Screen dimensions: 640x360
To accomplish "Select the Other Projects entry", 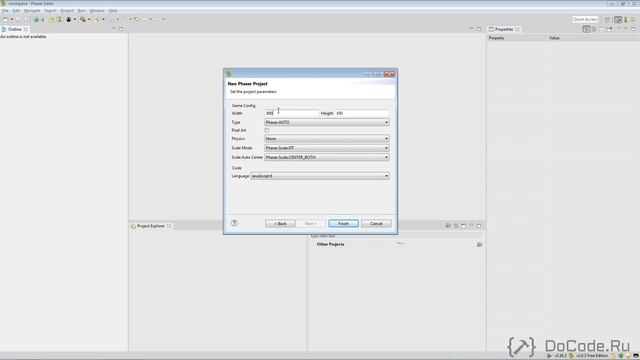I will pyautogui.click(x=330, y=244).
